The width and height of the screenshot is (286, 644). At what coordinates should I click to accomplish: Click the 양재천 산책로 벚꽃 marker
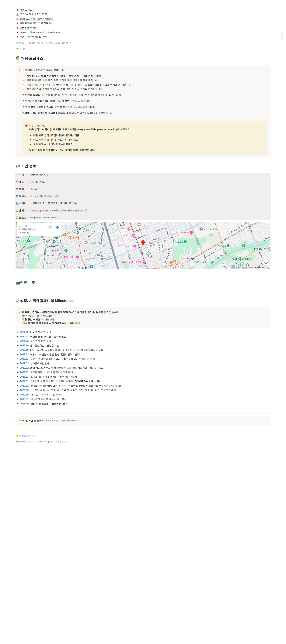(x=213, y=262)
